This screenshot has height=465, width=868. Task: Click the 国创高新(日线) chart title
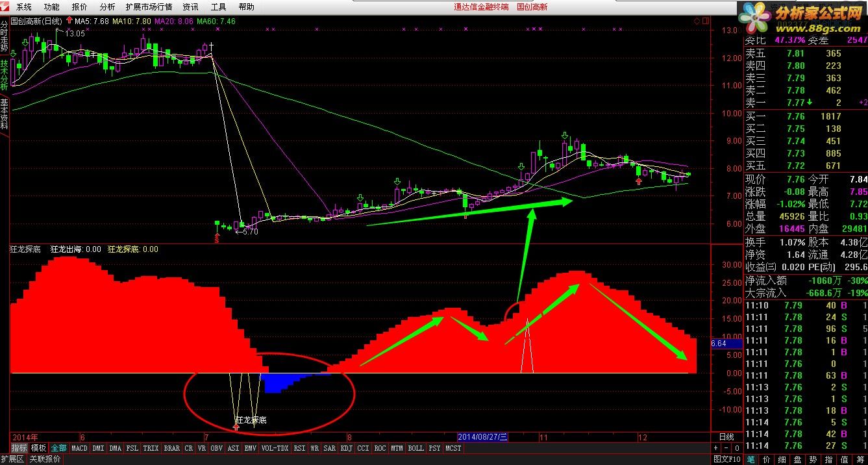[x=37, y=21]
